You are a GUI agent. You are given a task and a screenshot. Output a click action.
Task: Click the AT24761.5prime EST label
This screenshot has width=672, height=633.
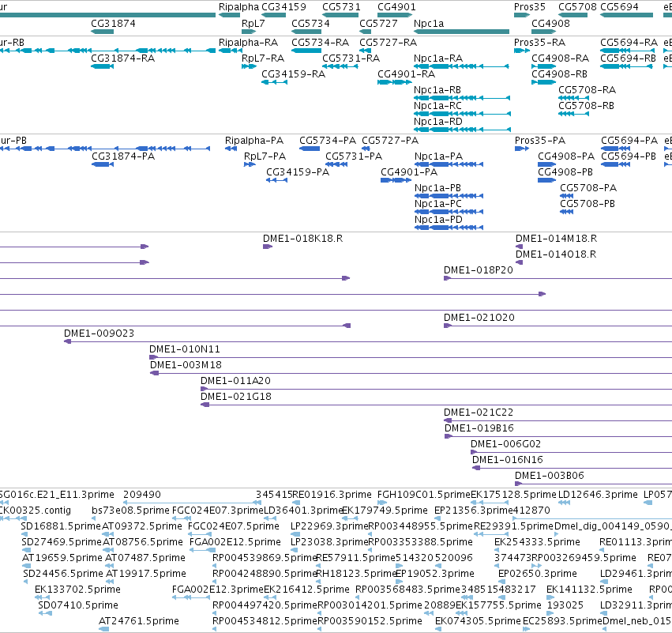tap(139, 620)
